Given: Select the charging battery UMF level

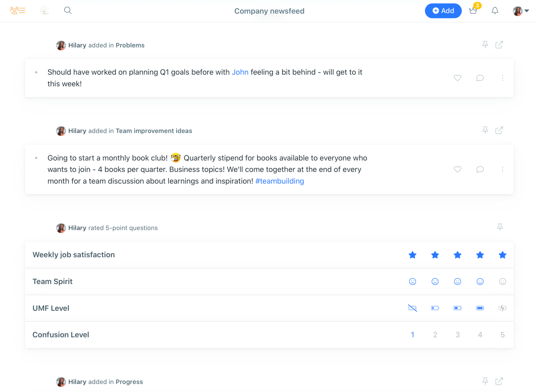Looking at the screenshot, I should click(502, 308).
